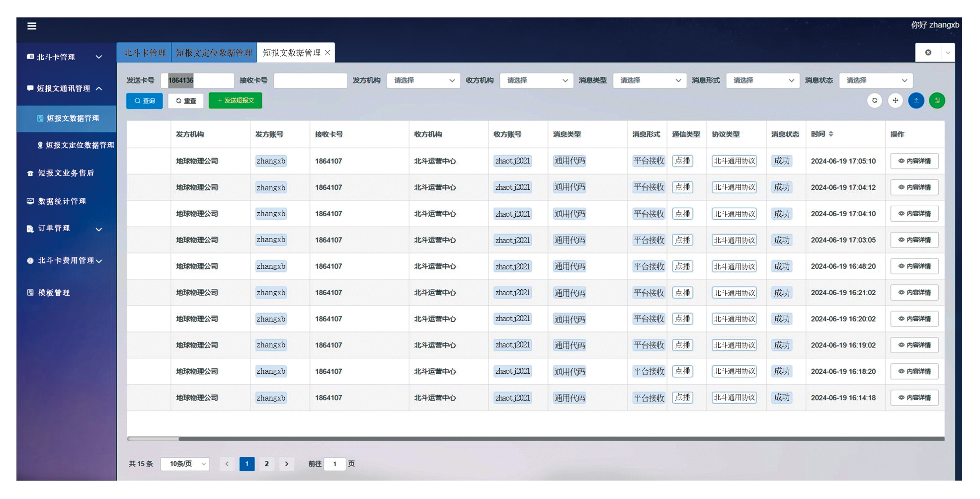View 内容详情 for the 17:05:10 message
Viewport: 980px width, 499px height.
tap(914, 161)
